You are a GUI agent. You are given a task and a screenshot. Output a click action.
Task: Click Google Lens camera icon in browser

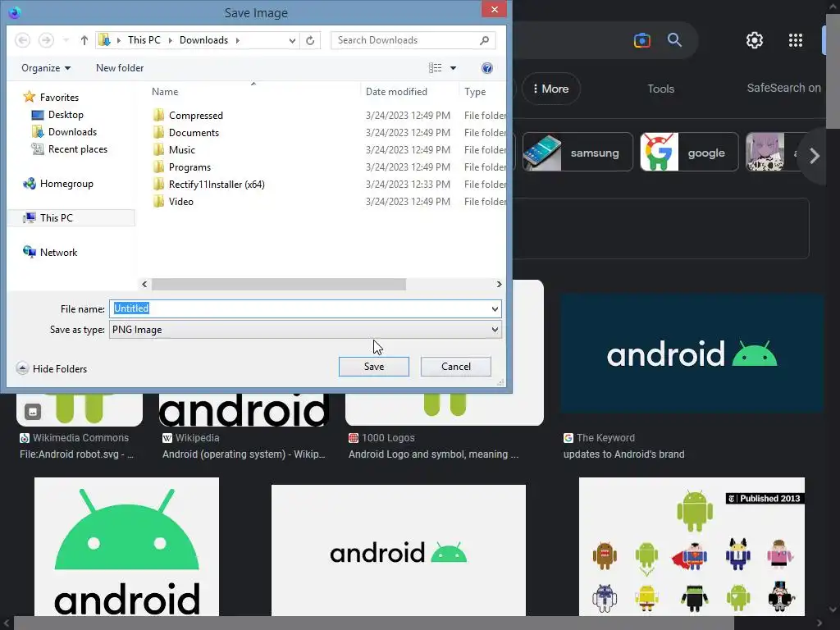pyautogui.click(x=641, y=40)
